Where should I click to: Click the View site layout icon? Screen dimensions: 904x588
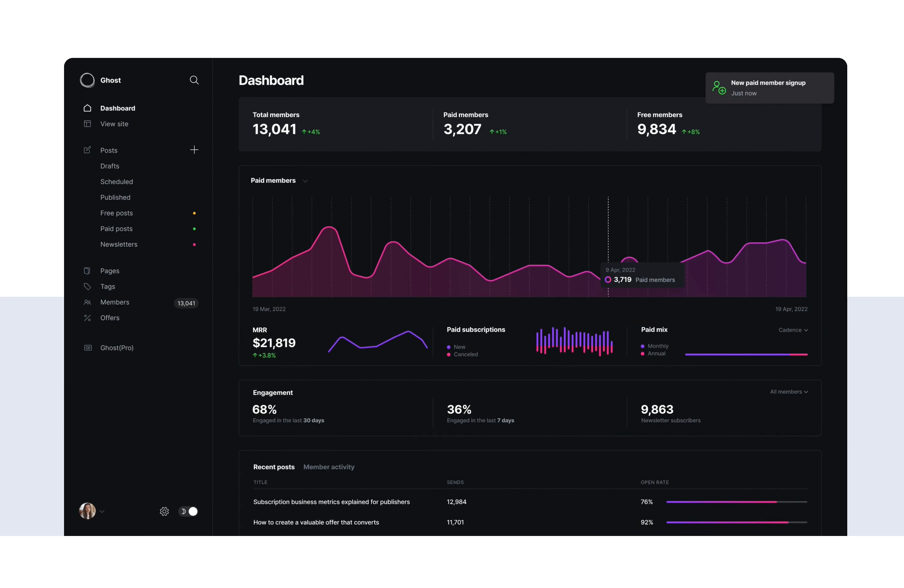[87, 124]
